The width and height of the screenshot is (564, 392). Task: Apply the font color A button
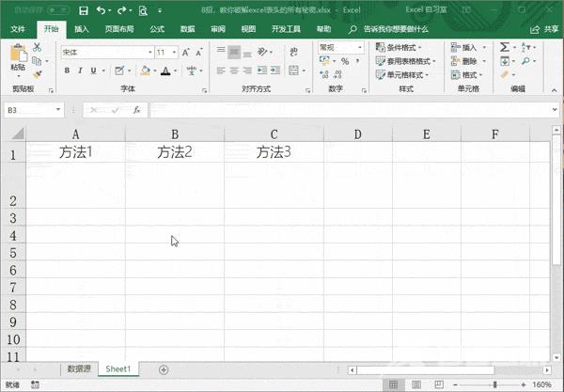165,71
